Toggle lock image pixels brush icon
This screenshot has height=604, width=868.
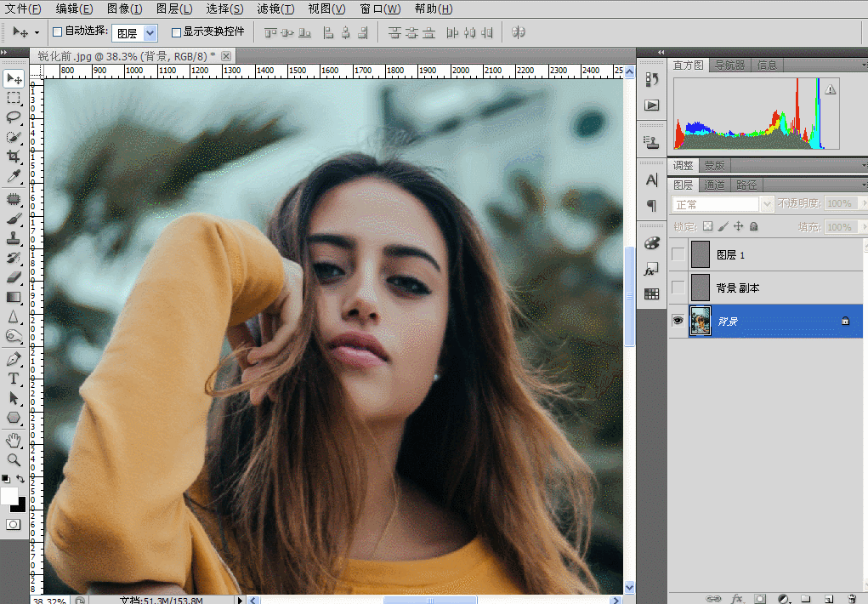tap(723, 226)
